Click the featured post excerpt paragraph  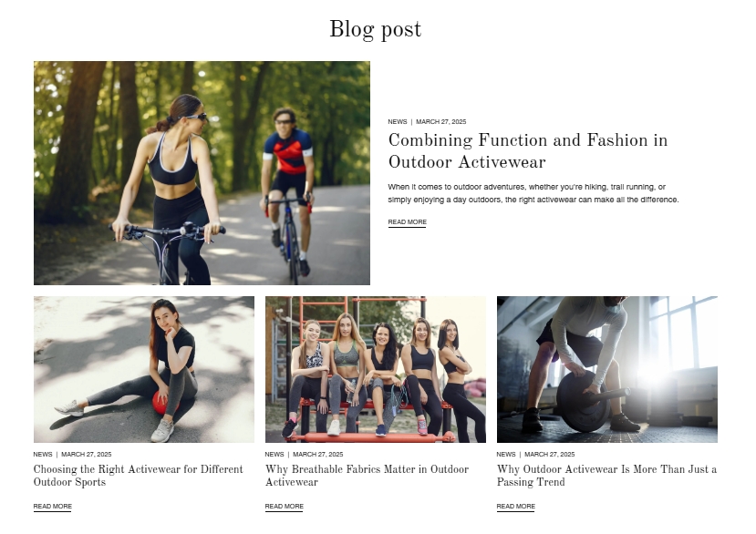pyautogui.click(x=533, y=193)
